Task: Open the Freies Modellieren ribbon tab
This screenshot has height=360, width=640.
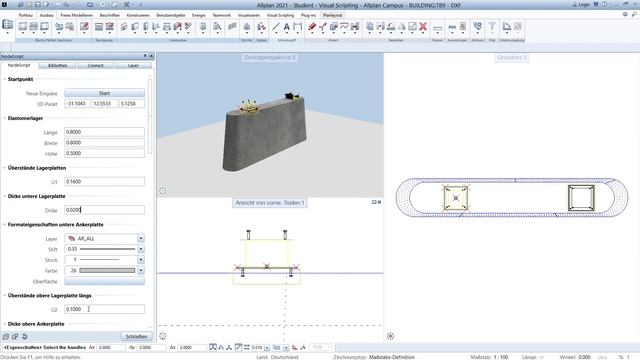Action: click(x=76, y=15)
